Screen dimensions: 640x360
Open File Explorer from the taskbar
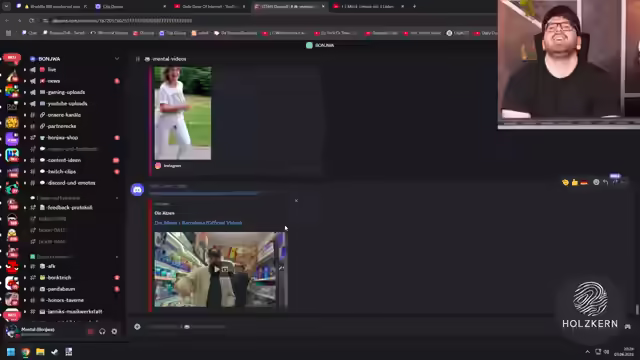(x=40, y=352)
